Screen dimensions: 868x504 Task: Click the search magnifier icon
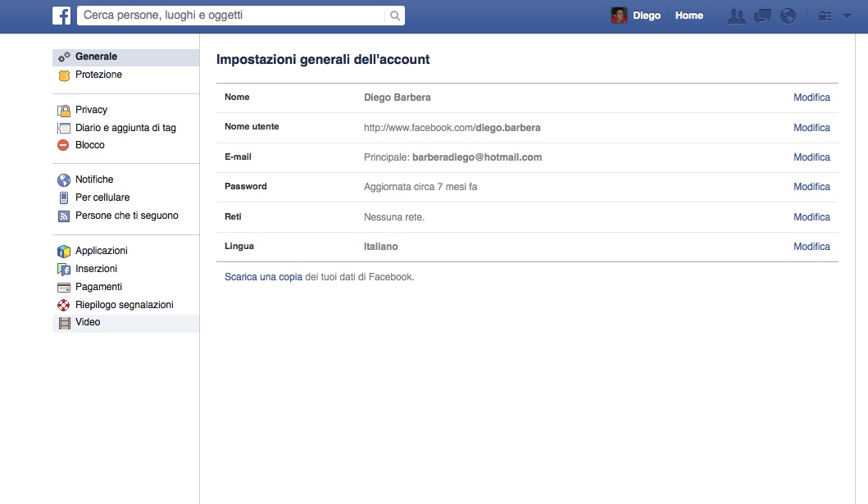[395, 16]
